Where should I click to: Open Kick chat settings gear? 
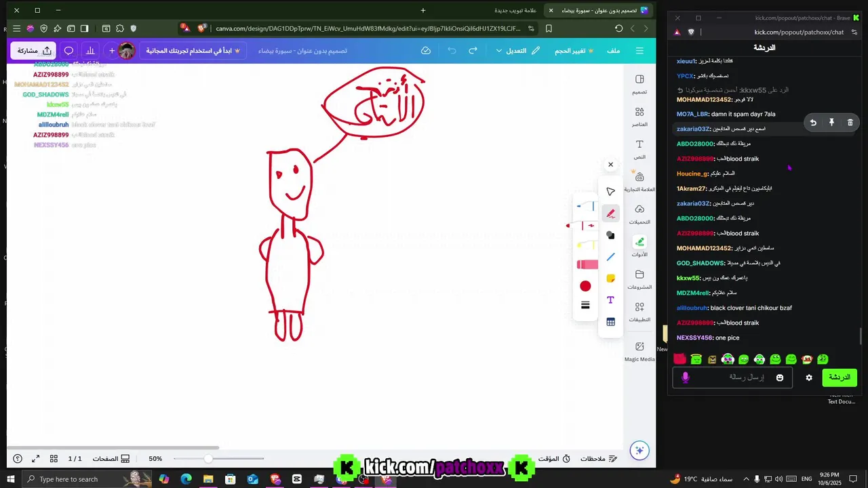pyautogui.click(x=809, y=378)
